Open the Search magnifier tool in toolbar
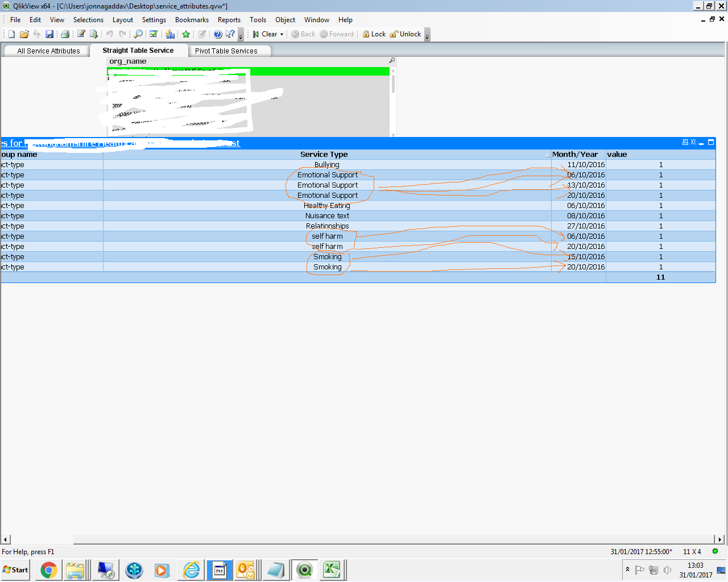Image resolution: width=728 pixels, height=582 pixels. point(138,34)
